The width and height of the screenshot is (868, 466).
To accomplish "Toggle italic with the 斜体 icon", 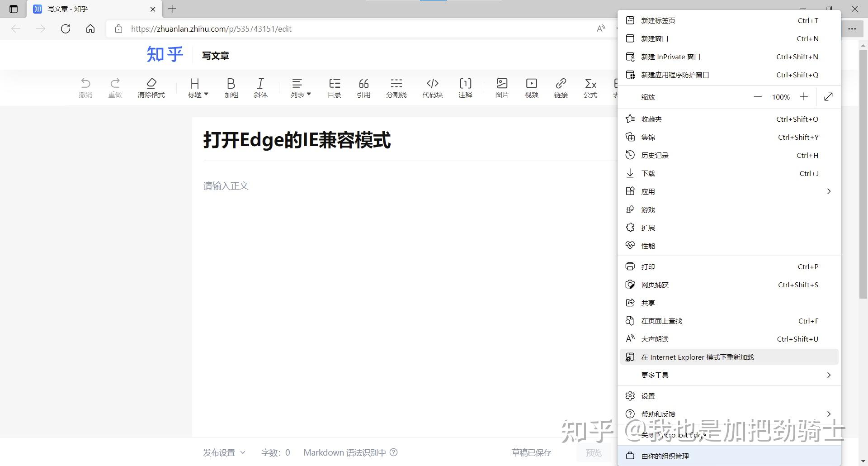I will pos(260,88).
